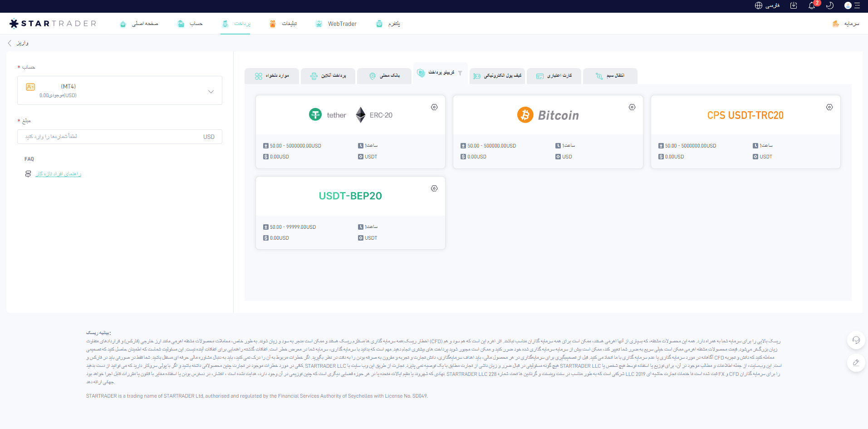
Task: Toggle dark mode moon icon
Action: [x=830, y=5]
